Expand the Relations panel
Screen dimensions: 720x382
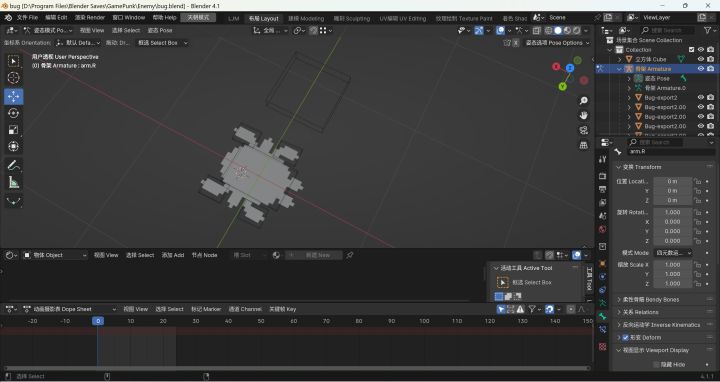pos(640,312)
